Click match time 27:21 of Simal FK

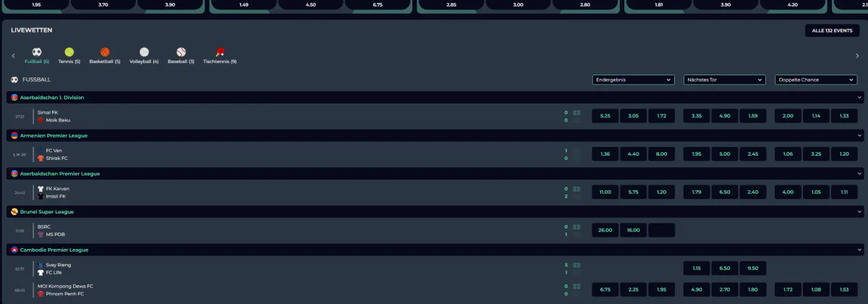pos(20,116)
